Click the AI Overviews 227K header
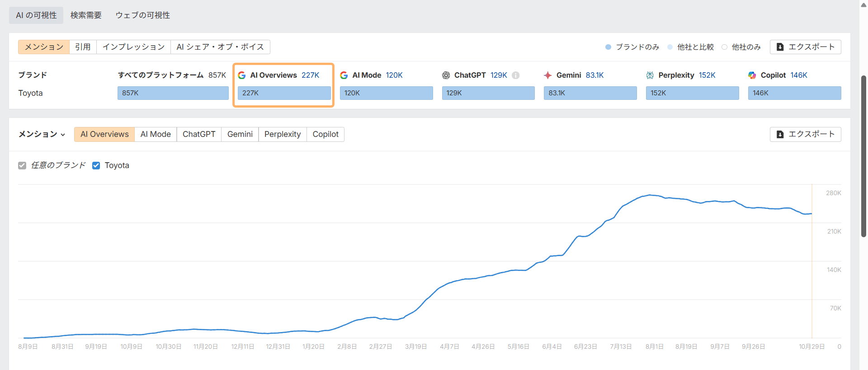The height and width of the screenshot is (370, 868). click(x=279, y=75)
